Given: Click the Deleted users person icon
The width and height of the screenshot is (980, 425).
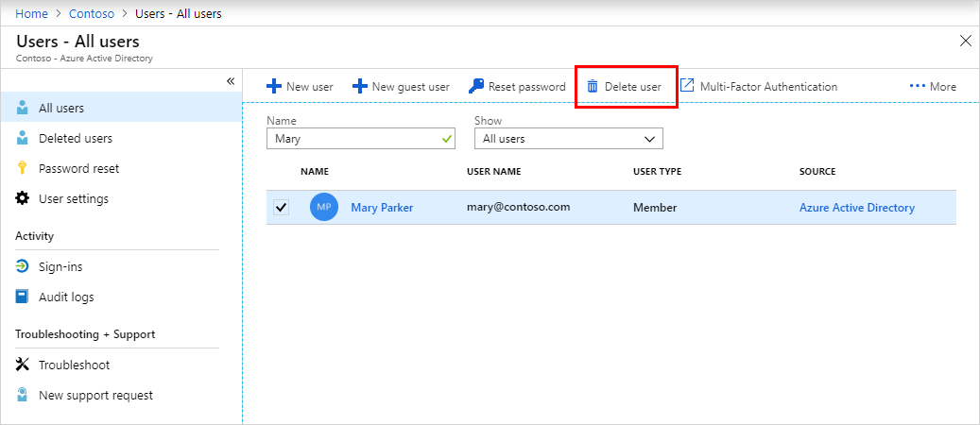Looking at the screenshot, I should point(23,138).
